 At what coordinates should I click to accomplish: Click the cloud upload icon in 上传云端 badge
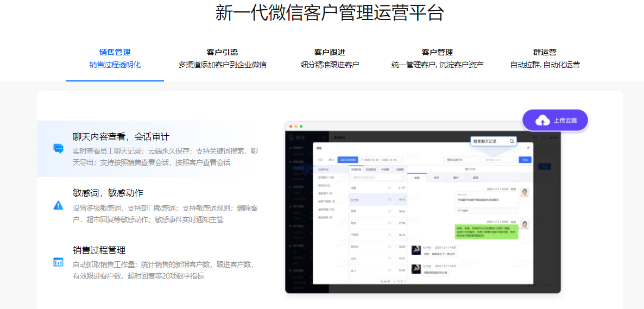542,121
